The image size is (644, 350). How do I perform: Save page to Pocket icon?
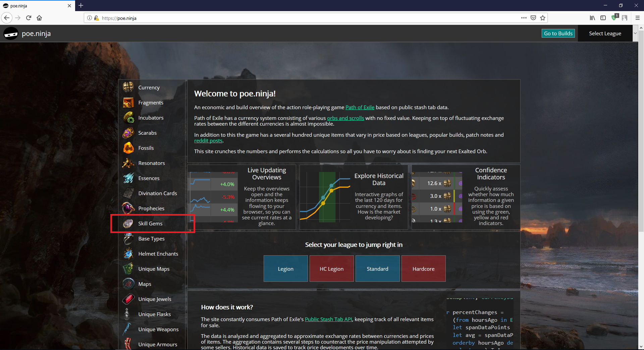pos(533,18)
